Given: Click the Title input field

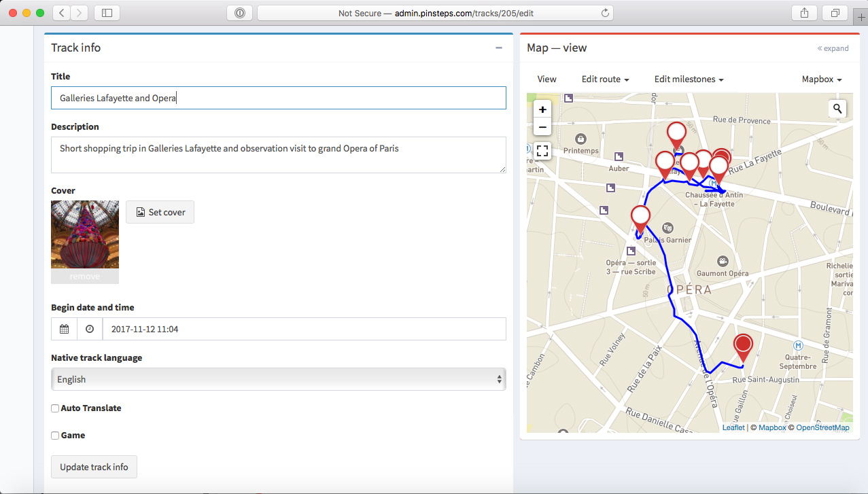Looking at the screenshot, I should pyautogui.click(x=279, y=98).
